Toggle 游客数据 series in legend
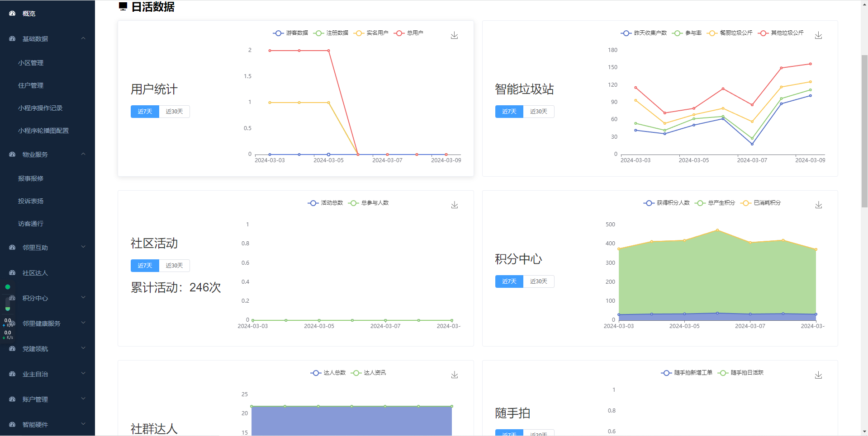868x436 pixels. tap(290, 33)
